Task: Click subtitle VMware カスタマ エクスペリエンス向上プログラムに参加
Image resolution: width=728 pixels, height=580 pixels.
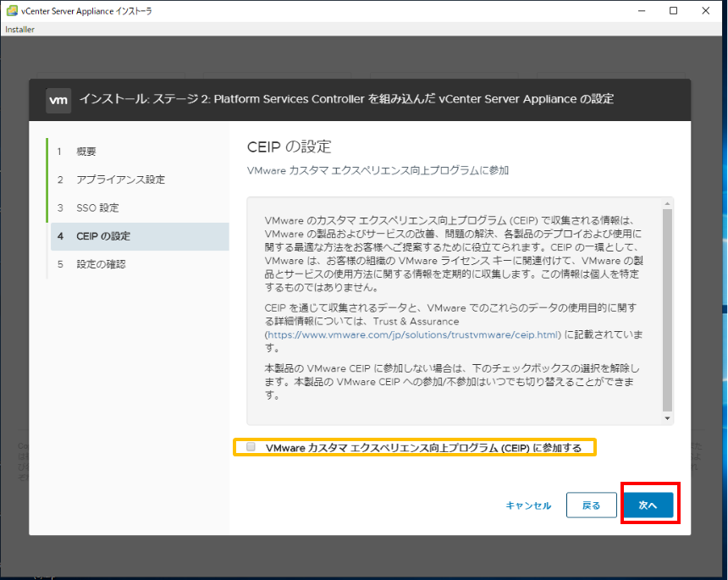Action: [378, 170]
